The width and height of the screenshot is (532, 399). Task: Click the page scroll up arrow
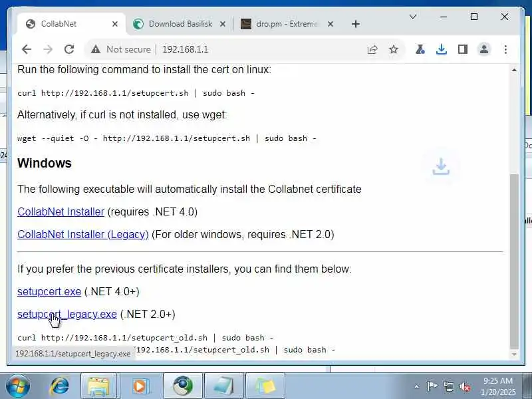[x=514, y=70]
